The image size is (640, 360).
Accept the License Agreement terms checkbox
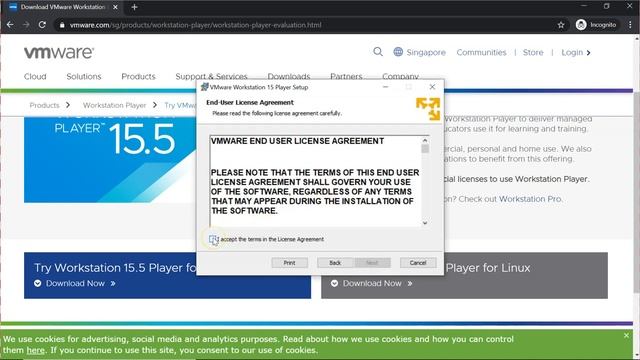coord(213,239)
